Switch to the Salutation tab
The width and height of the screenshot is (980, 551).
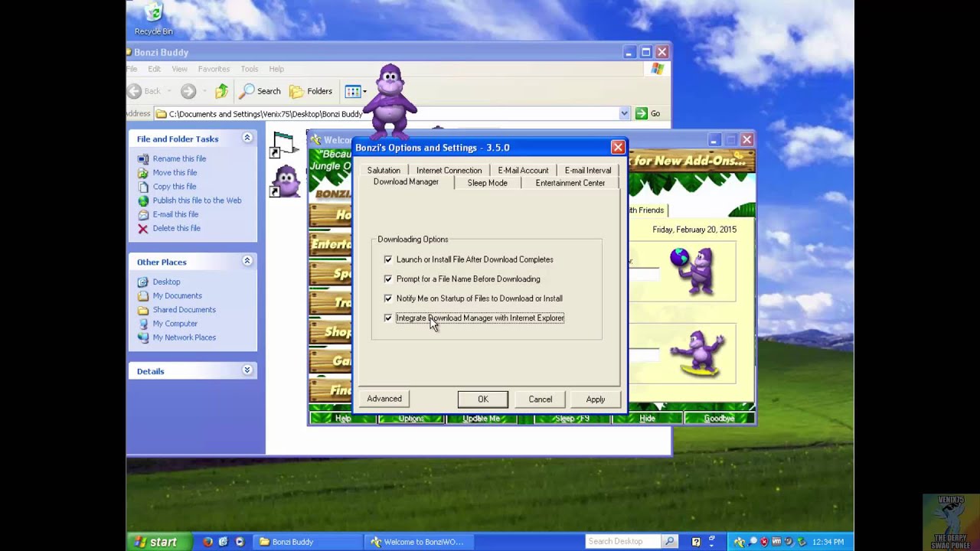(384, 170)
